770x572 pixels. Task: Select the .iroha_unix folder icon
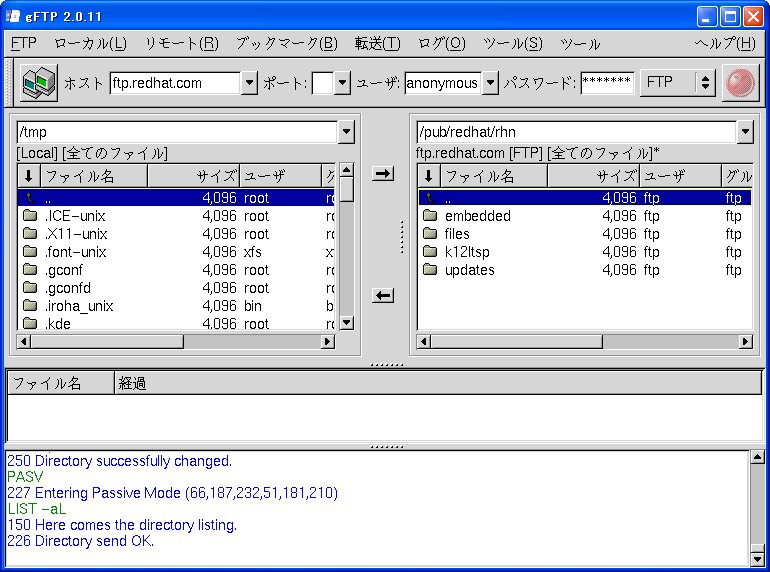pyautogui.click(x=30, y=306)
